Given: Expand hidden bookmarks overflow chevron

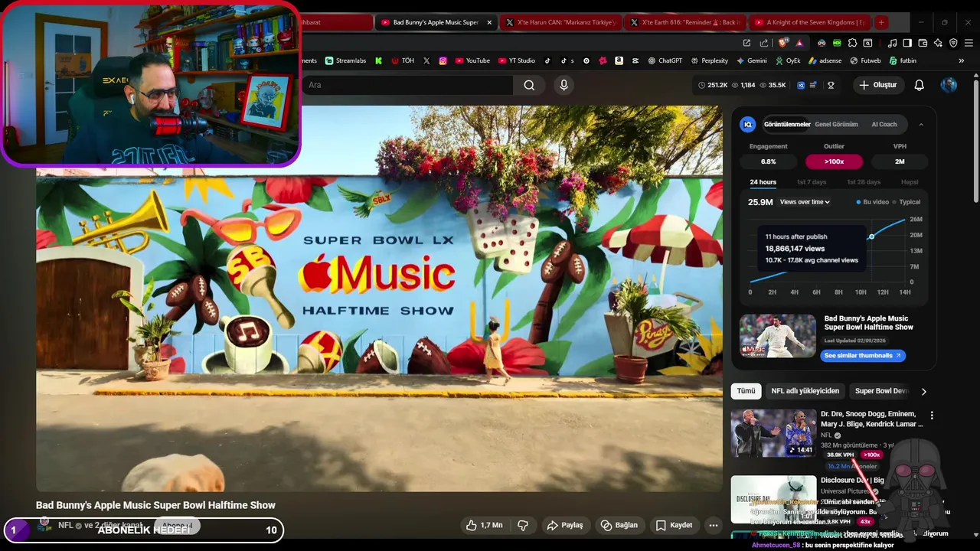Looking at the screenshot, I should (x=962, y=60).
